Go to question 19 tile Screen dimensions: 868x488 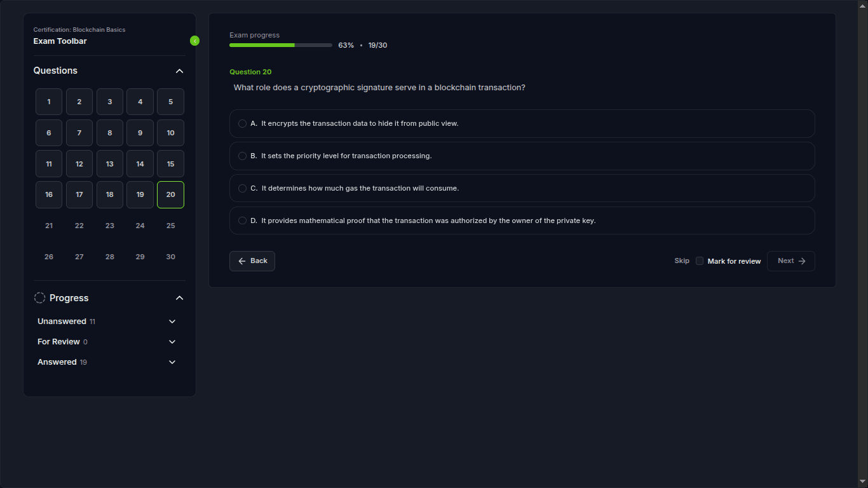coord(140,194)
